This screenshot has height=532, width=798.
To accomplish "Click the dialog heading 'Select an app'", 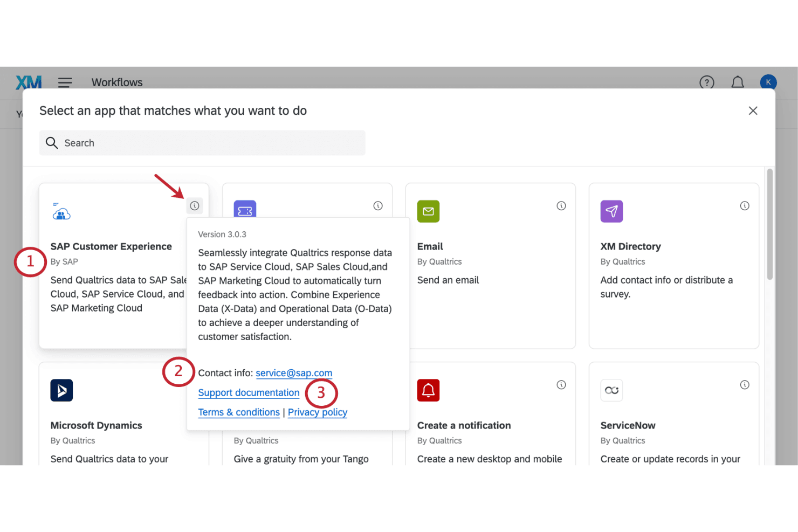I will tap(173, 110).
